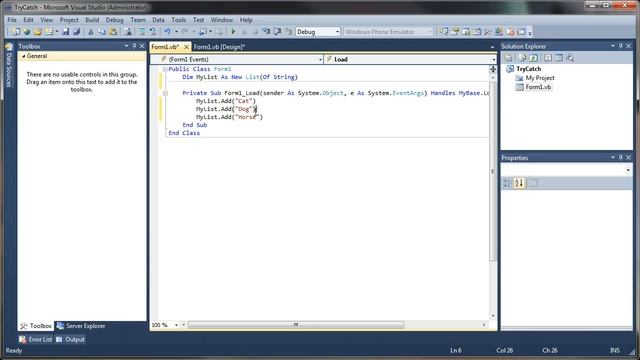640x360 pixels.
Task: Click the Toolbox toolbar icon (wrench)
Action: coord(488,32)
